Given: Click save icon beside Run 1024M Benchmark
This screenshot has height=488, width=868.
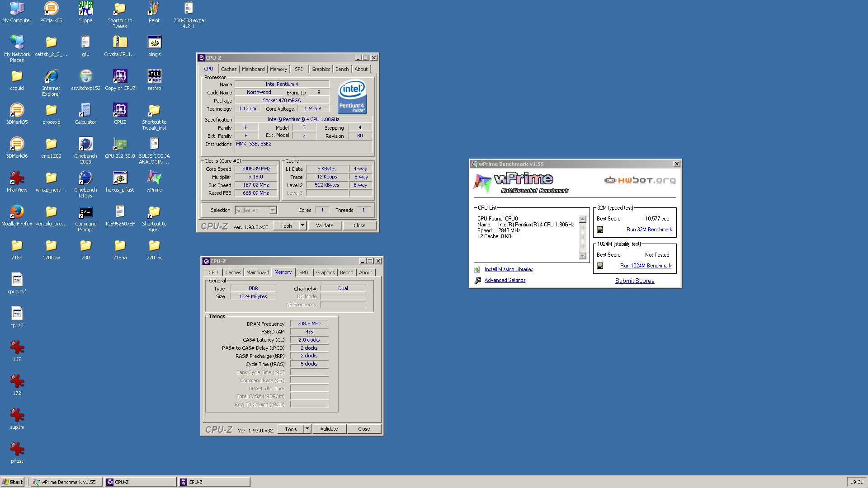Looking at the screenshot, I should point(600,266).
